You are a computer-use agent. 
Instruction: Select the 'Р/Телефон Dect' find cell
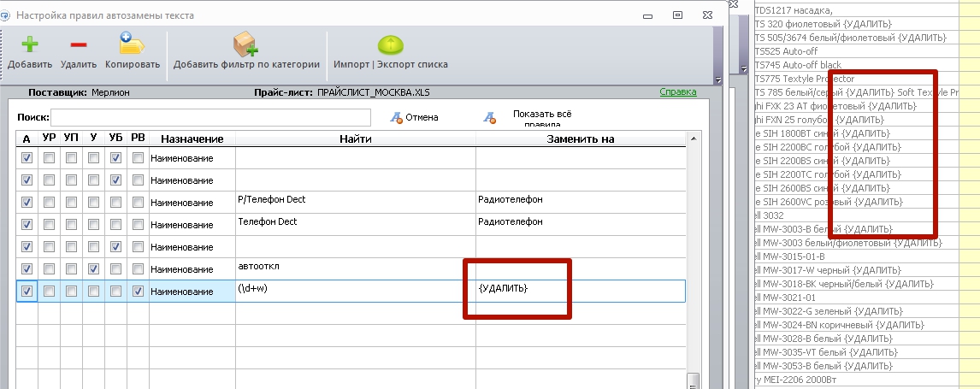pos(356,203)
